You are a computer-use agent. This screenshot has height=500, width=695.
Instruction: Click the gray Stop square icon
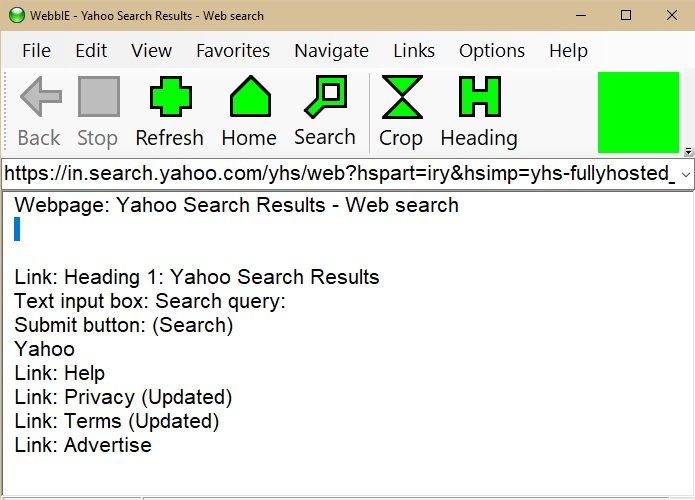[x=98, y=97]
